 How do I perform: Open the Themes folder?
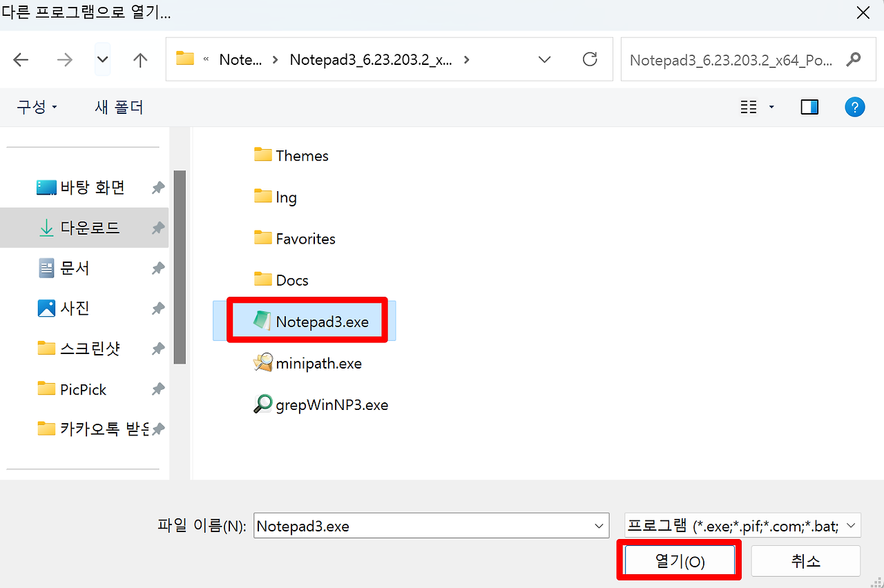click(302, 155)
